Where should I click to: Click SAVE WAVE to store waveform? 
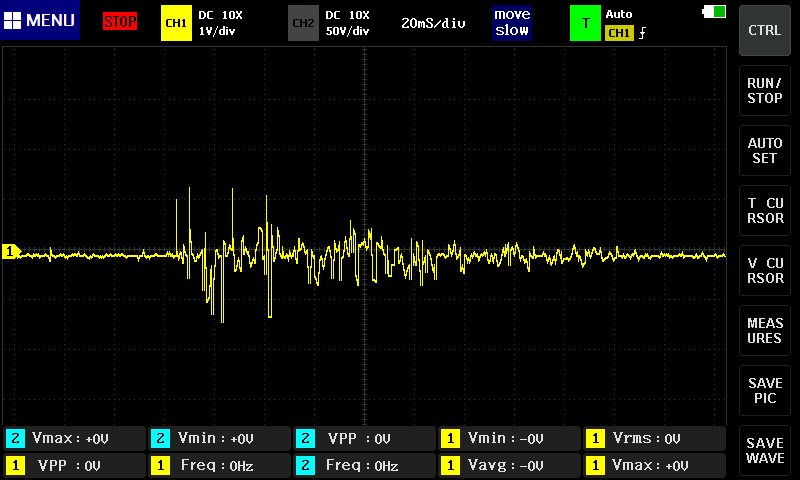765,451
